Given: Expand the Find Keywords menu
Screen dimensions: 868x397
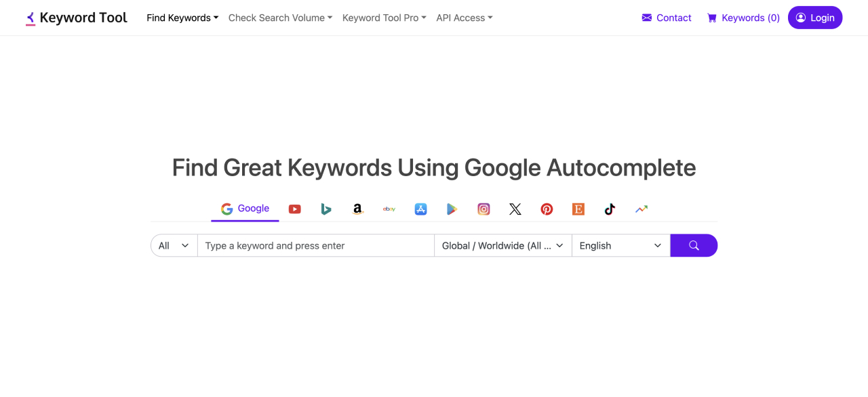Looking at the screenshot, I should point(182,18).
